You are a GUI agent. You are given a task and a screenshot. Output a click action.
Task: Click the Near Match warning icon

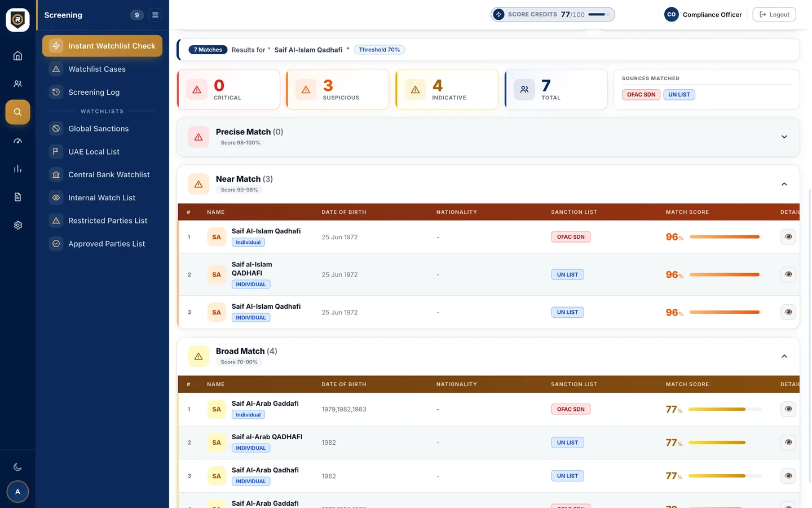[x=198, y=184]
